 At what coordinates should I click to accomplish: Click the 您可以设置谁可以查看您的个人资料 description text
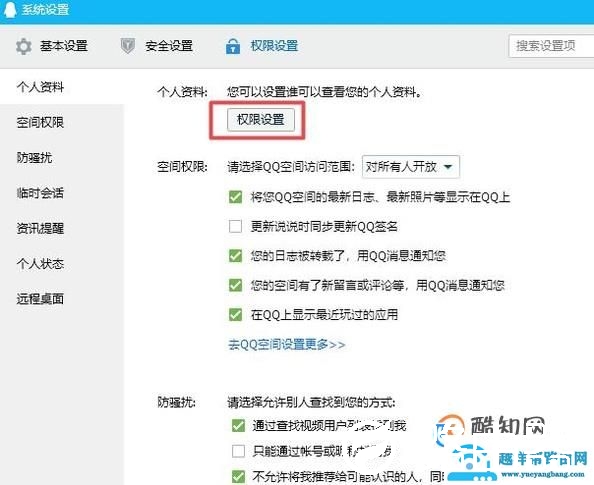[324, 92]
